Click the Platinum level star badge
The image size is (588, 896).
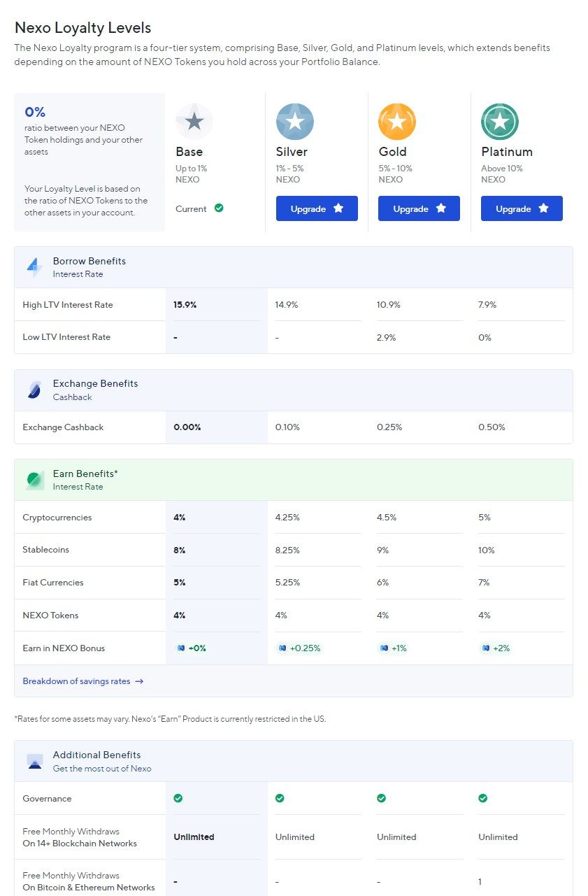500,122
